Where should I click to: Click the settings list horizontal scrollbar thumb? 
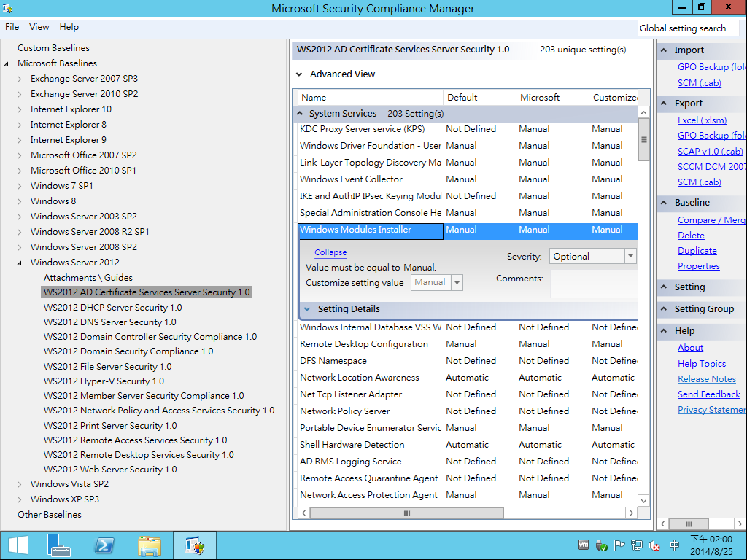click(x=406, y=513)
